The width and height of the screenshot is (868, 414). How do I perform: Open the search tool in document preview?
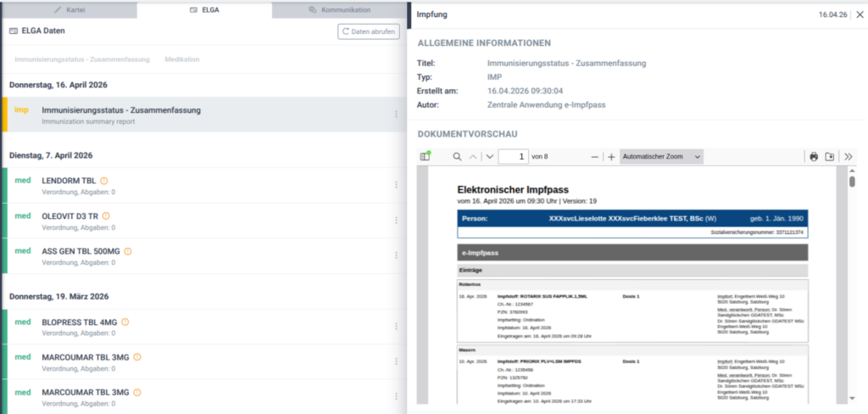[458, 157]
